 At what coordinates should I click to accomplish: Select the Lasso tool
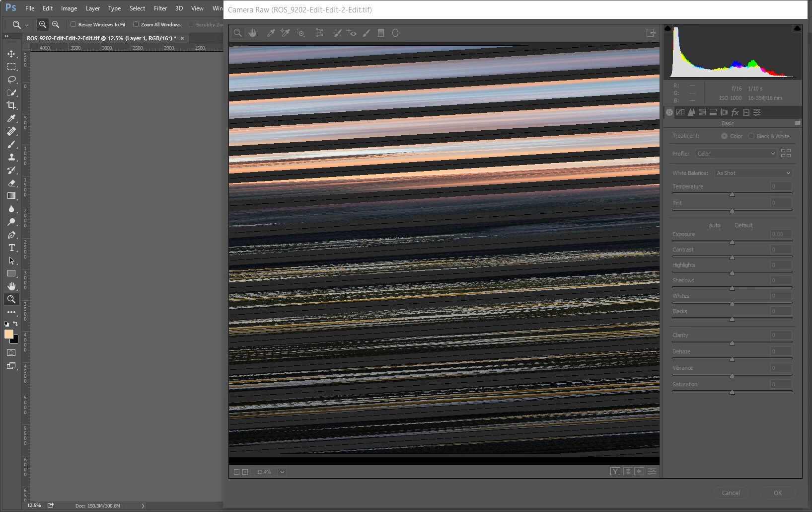11,80
